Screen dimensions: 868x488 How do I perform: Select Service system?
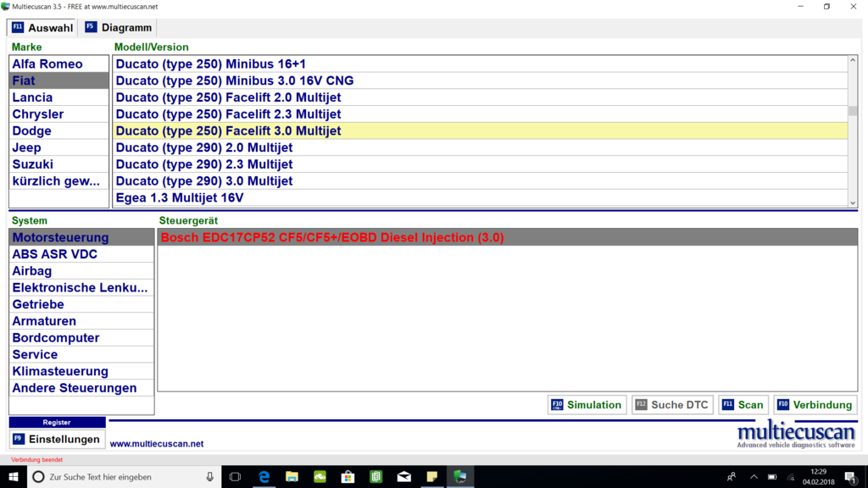coord(81,355)
